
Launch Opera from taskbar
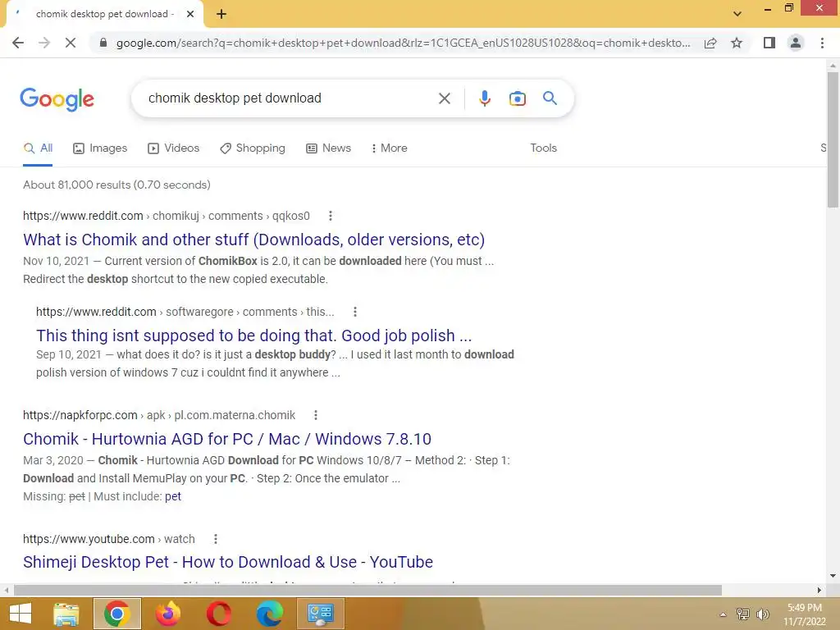pos(218,614)
